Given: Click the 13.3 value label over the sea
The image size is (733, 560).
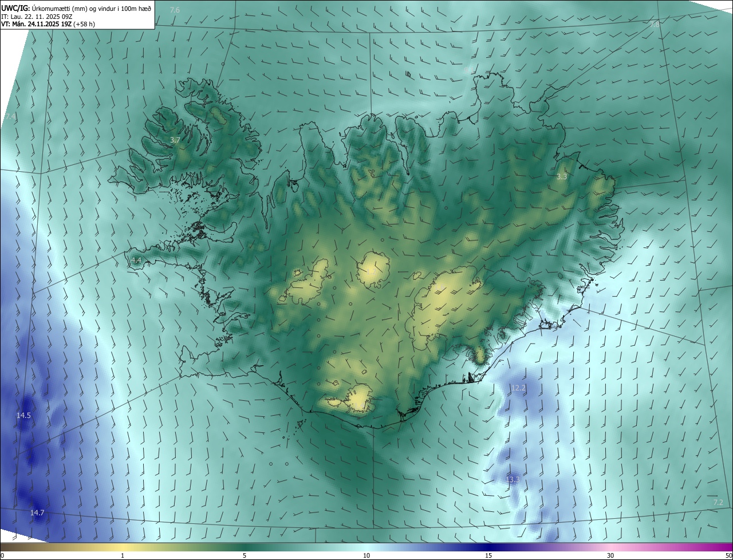Looking at the screenshot, I should [513, 479].
